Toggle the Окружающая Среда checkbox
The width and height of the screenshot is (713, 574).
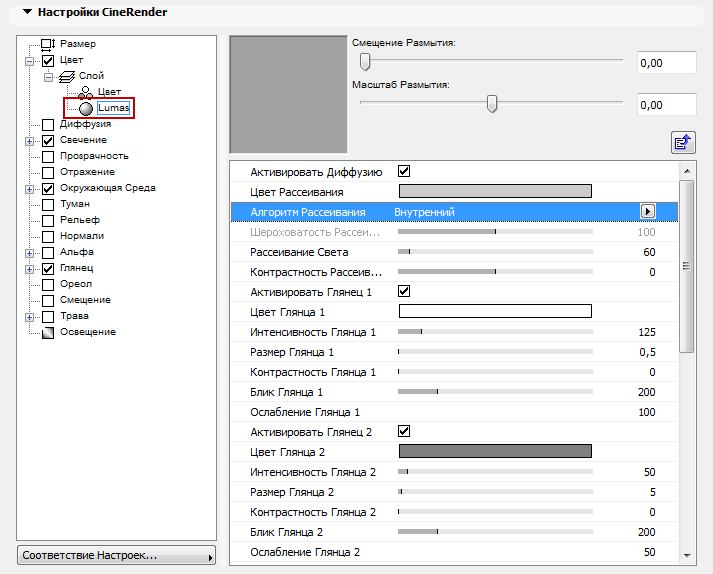click(48, 188)
